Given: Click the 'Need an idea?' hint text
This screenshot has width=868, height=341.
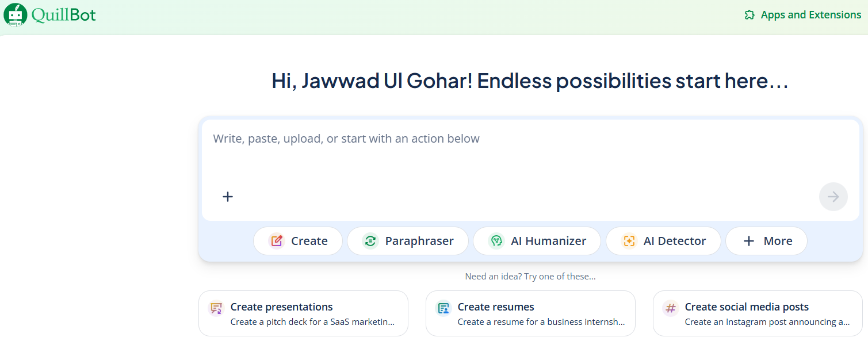Looking at the screenshot, I should point(530,277).
